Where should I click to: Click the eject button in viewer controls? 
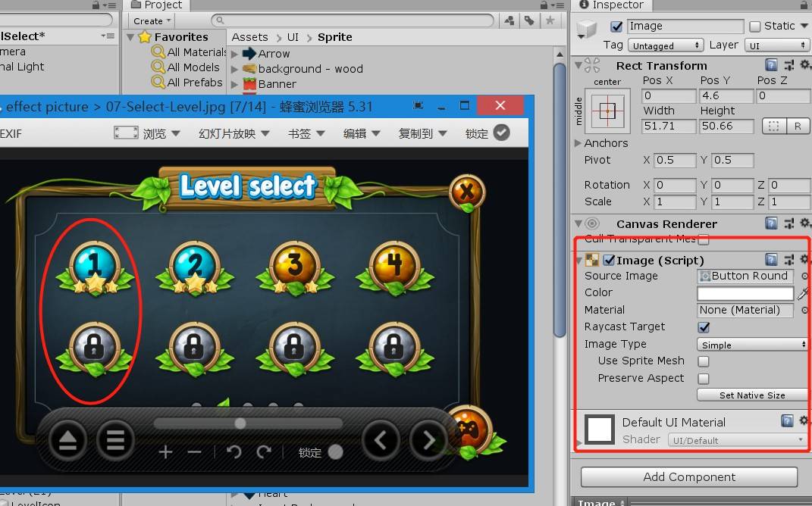coord(67,440)
